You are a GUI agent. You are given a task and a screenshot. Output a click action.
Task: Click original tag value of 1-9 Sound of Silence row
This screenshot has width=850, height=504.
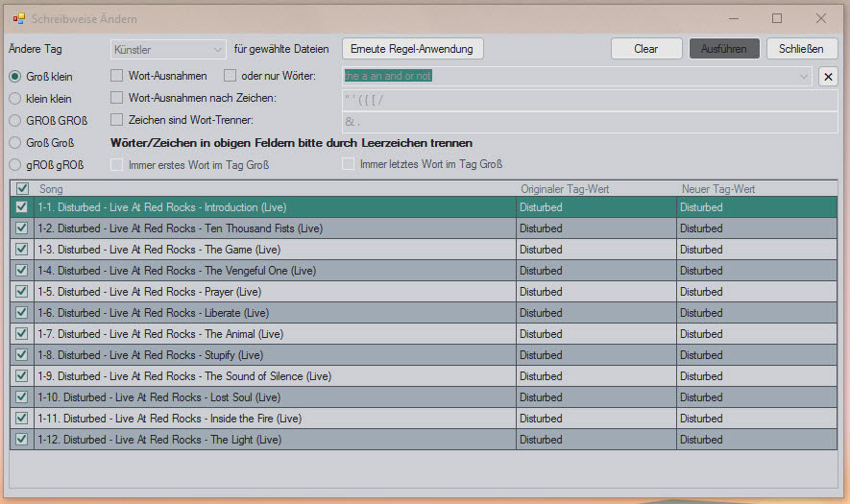596,376
